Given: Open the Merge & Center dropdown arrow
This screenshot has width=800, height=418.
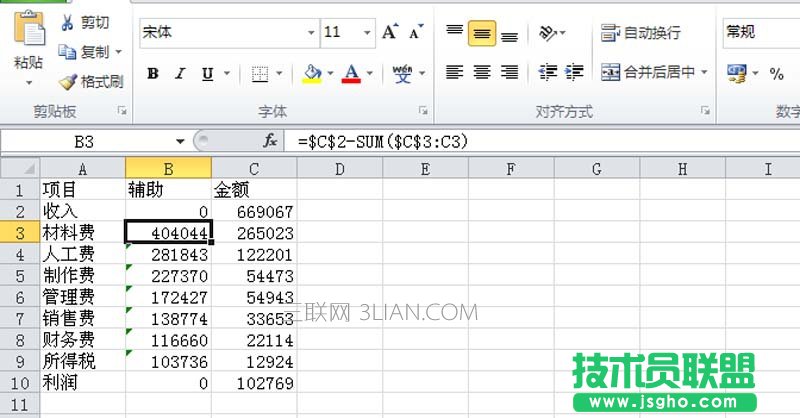Looking at the screenshot, I should pyautogui.click(x=704, y=72).
